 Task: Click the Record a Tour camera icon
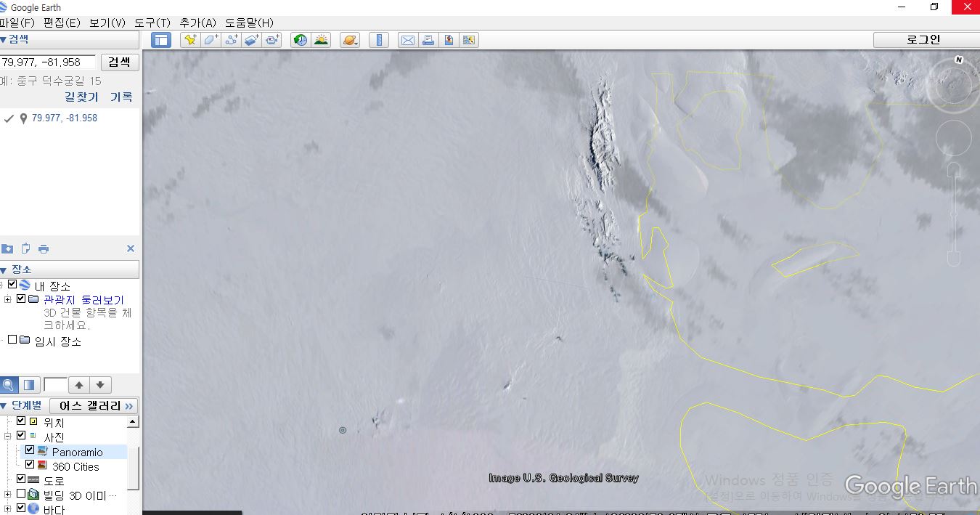(272, 40)
